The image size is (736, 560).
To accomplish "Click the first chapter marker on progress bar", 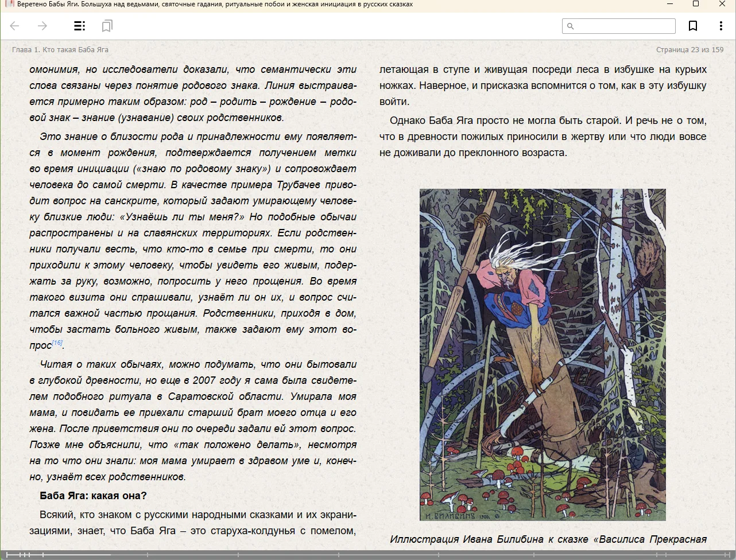I will (7, 555).
